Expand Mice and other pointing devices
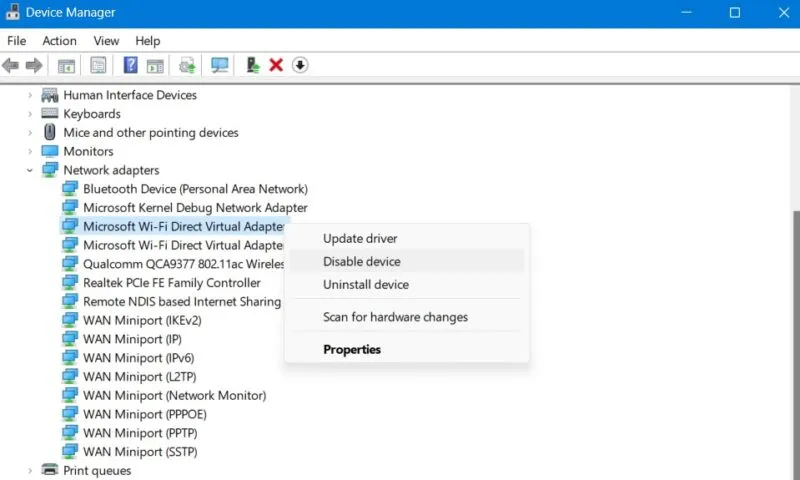Screen dimensions: 800x480 (x=30, y=133)
